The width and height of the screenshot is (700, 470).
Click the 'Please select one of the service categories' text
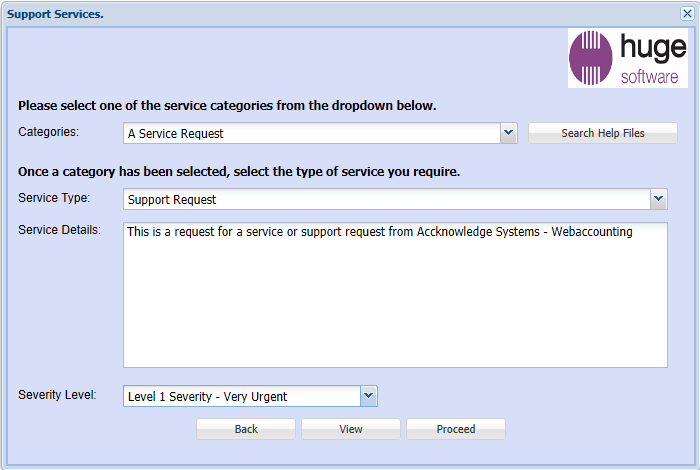pos(227,105)
